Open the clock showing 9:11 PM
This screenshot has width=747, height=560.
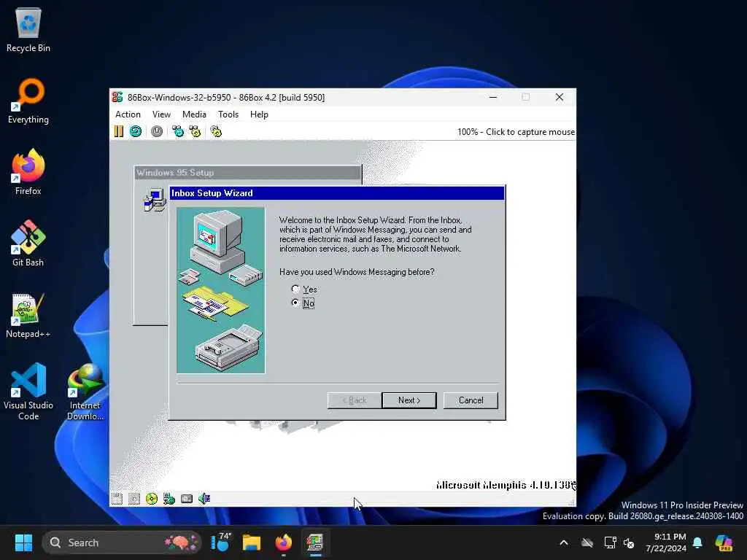[666, 542]
